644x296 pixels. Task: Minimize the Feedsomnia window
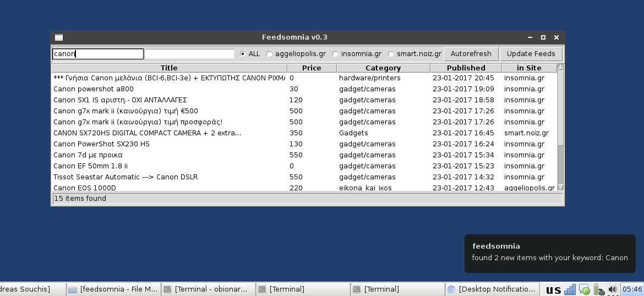530,37
